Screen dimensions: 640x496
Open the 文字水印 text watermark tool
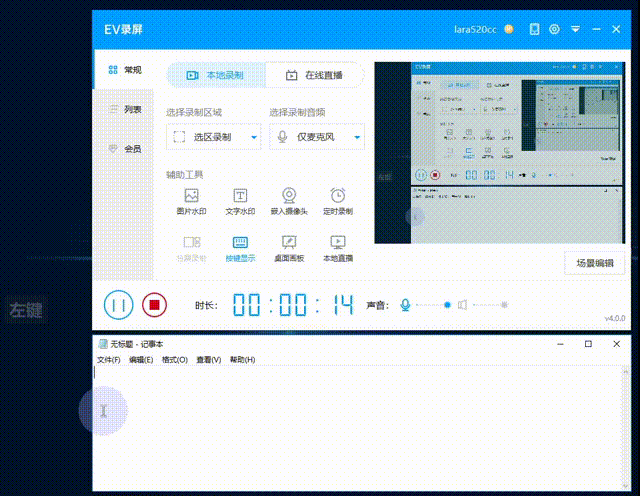click(240, 201)
